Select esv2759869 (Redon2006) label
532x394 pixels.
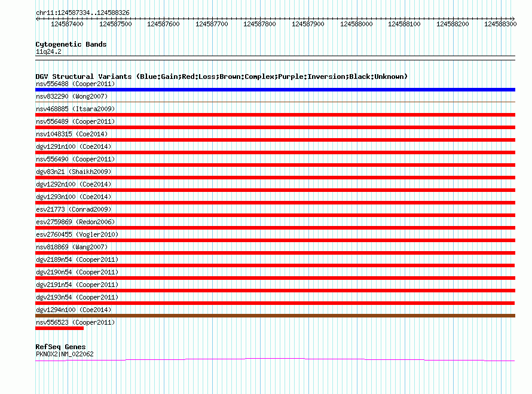(75, 222)
